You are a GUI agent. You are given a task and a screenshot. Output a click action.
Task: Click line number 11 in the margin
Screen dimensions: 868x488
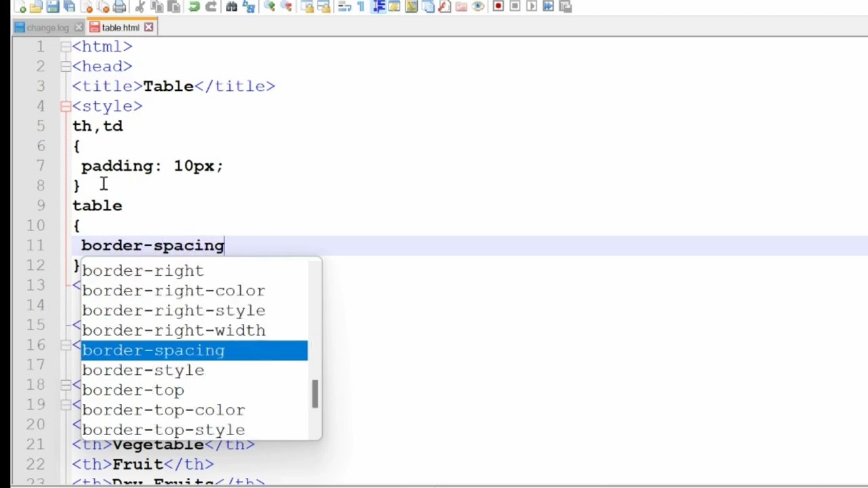[37, 245]
